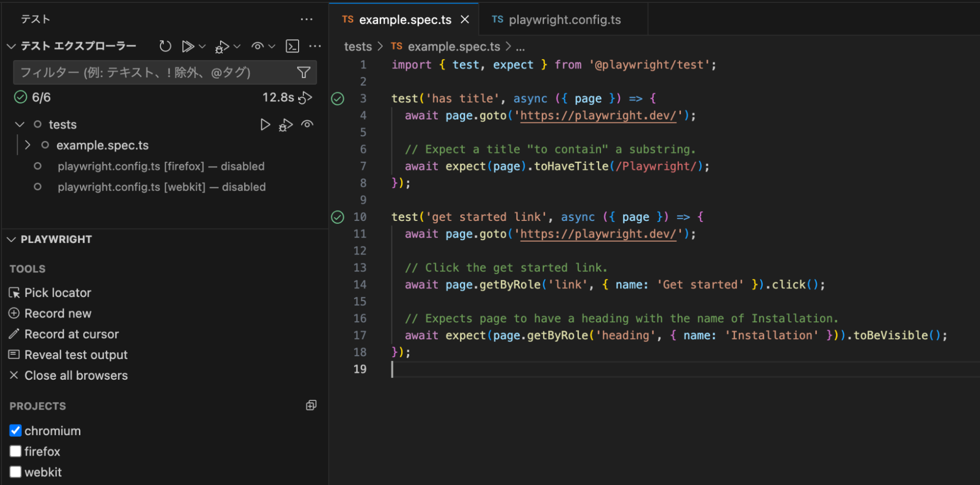
Task: Enable the webkit project checkbox
Action: pos(16,472)
